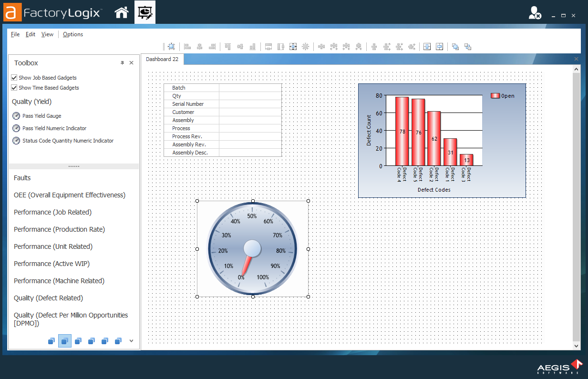This screenshot has height=379, width=588.
Task: Open the OEE (Overall Equipment Effectiveness) category
Action: (x=70, y=195)
